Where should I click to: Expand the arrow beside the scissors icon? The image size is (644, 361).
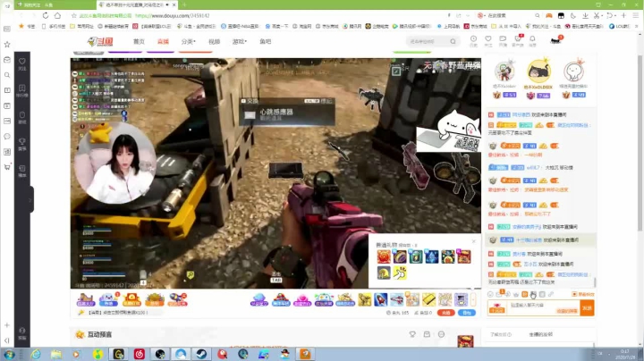(602, 15)
